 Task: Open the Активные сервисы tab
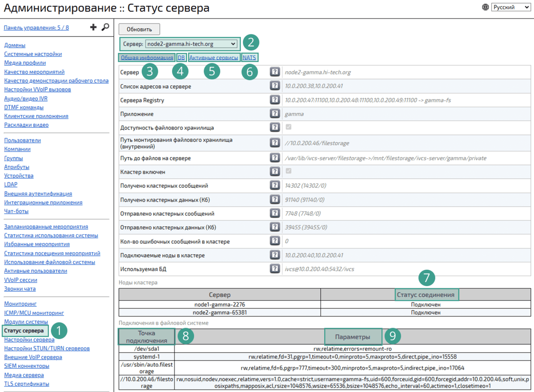tap(214, 58)
